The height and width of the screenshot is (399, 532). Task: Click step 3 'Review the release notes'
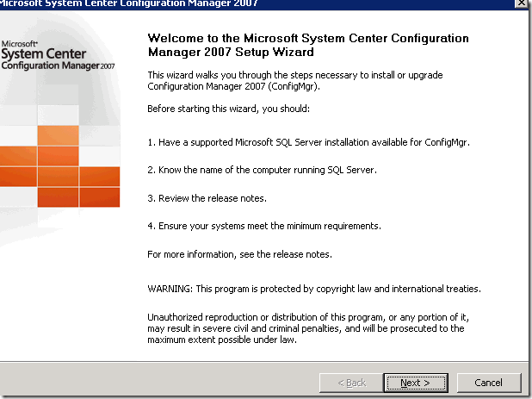(x=207, y=198)
